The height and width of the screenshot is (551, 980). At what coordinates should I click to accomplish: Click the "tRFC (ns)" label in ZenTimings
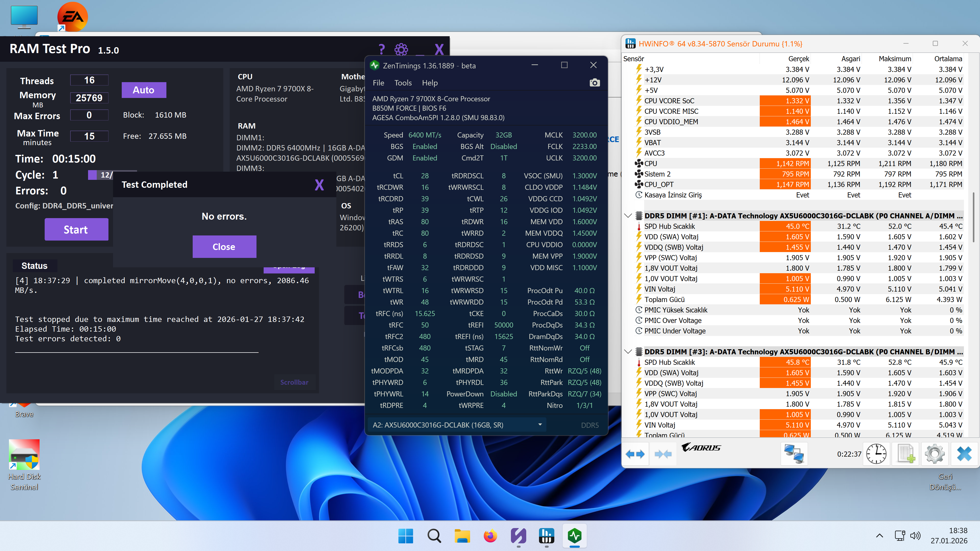389,313
